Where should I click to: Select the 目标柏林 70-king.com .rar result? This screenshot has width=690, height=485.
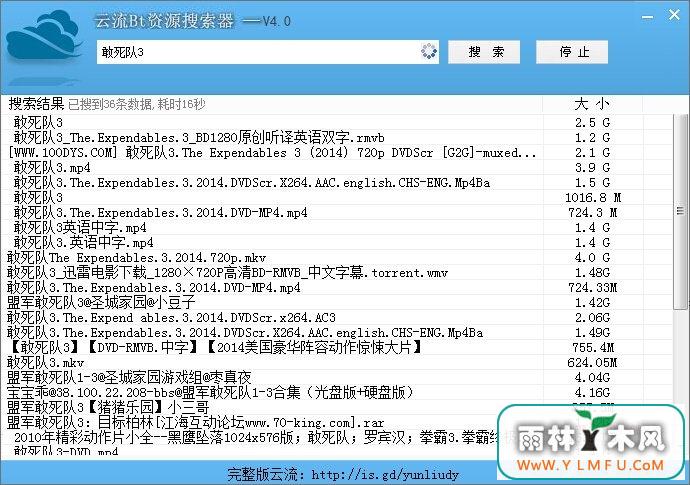coord(195,422)
